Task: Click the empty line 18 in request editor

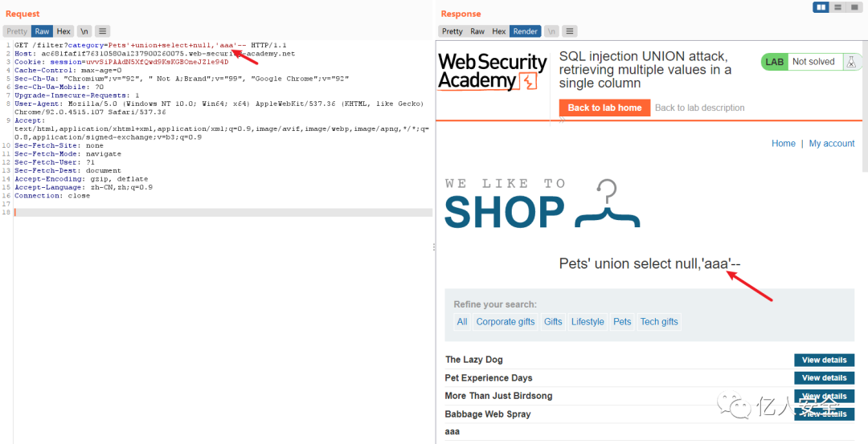Action: 223,212
